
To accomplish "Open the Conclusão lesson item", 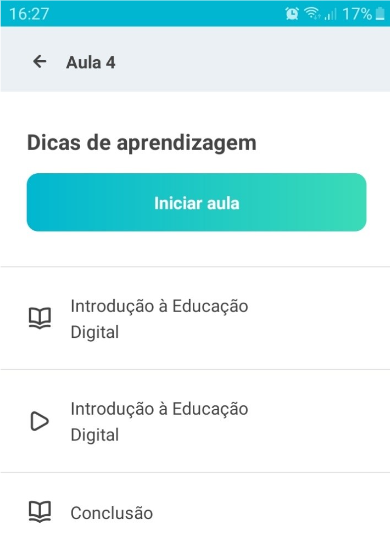I will point(195,513).
